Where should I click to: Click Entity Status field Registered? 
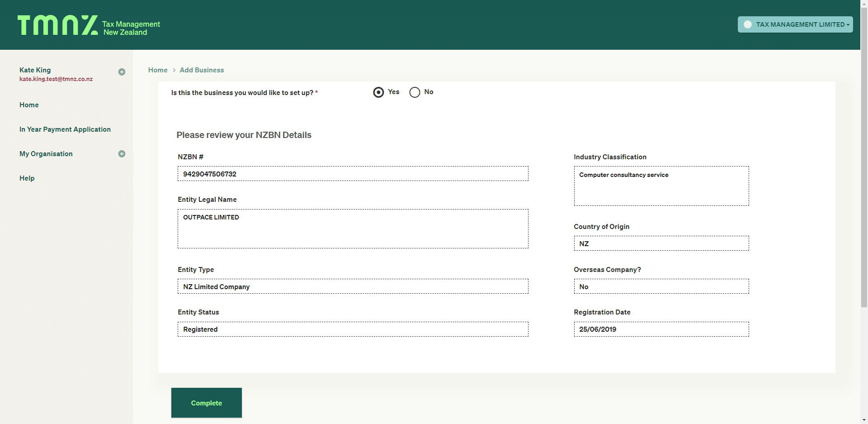pos(353,329)
